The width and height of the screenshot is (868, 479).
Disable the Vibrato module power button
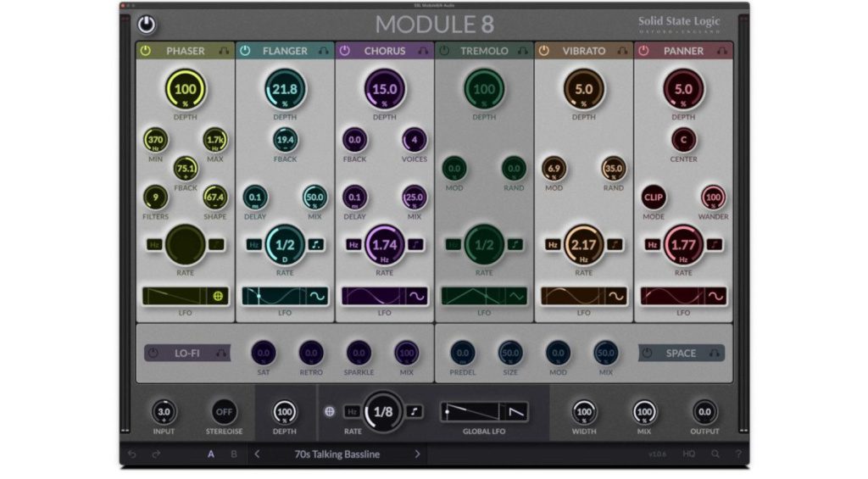pos(544,50)
